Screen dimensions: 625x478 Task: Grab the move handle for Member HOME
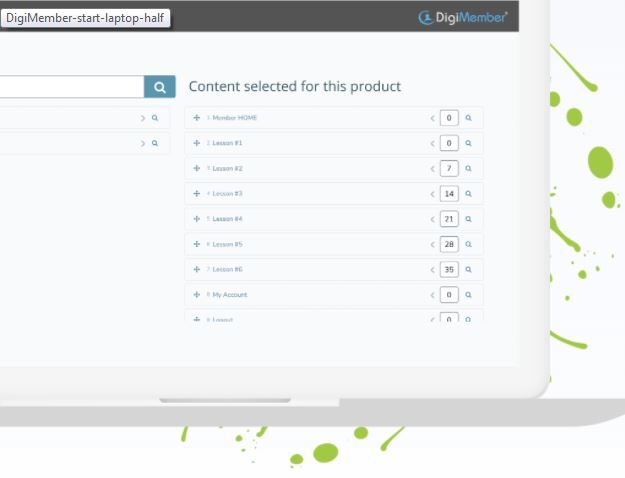(x=197, y=118)
